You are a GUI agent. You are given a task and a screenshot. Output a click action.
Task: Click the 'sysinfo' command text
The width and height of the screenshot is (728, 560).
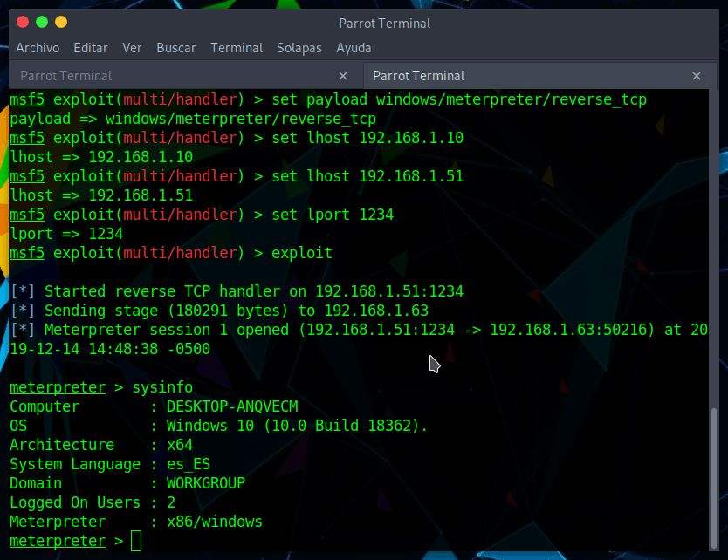[x=162, y=387]
